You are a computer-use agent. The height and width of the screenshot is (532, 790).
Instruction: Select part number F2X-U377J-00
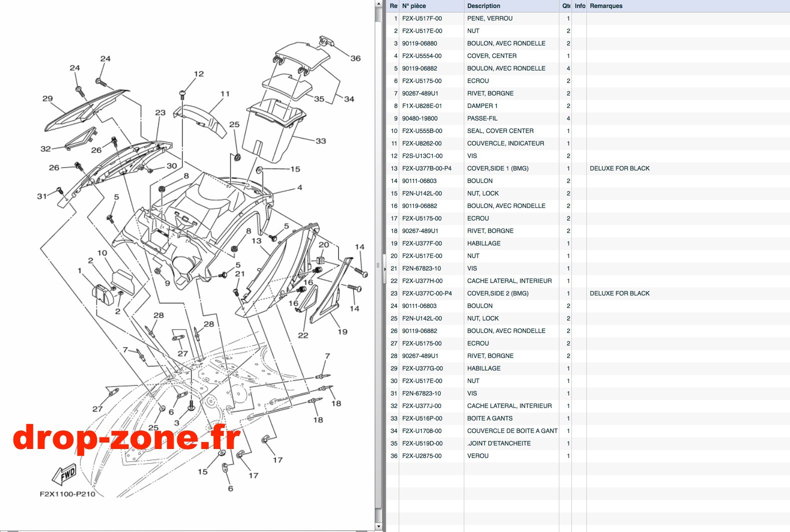point(422,406)
